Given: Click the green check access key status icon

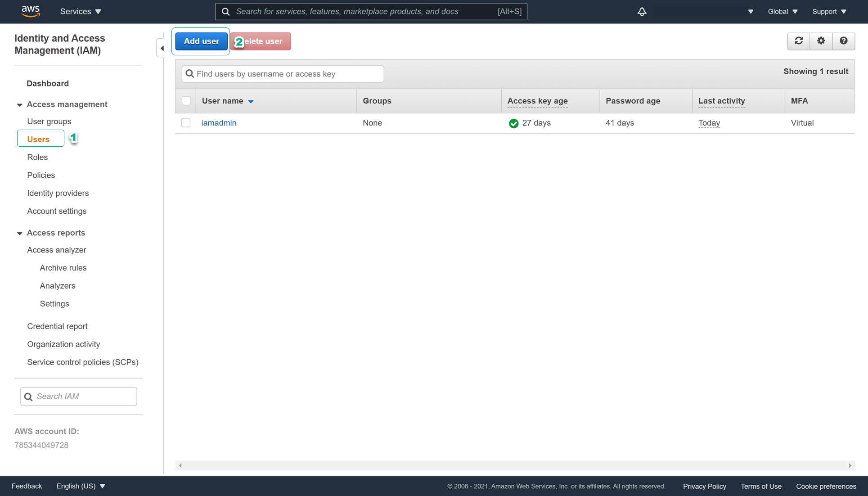Looking at the screenshot, I should [513, 123].
